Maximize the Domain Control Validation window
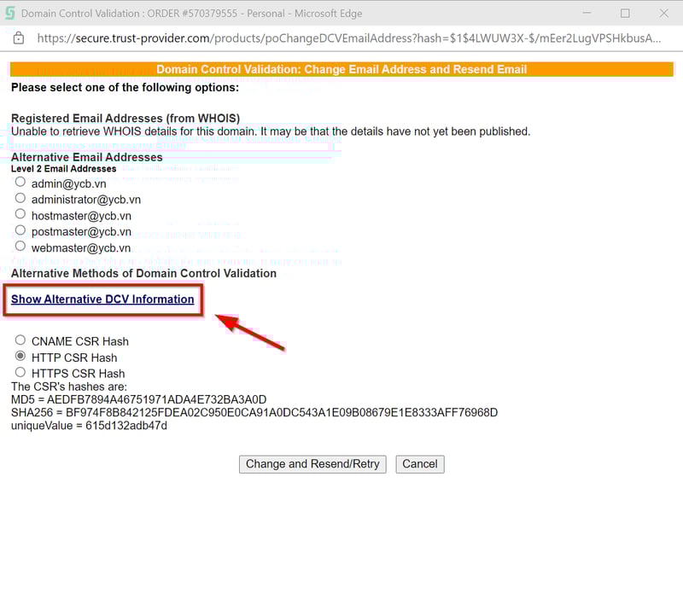Screen dimensions: 683x616 (625, 14)
